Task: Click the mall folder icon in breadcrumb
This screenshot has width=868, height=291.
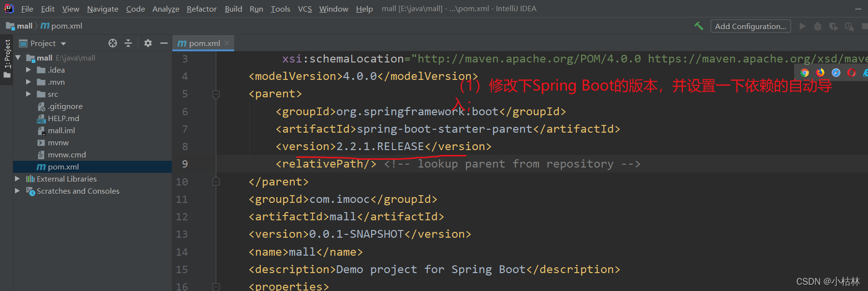Action: point(10,26)
